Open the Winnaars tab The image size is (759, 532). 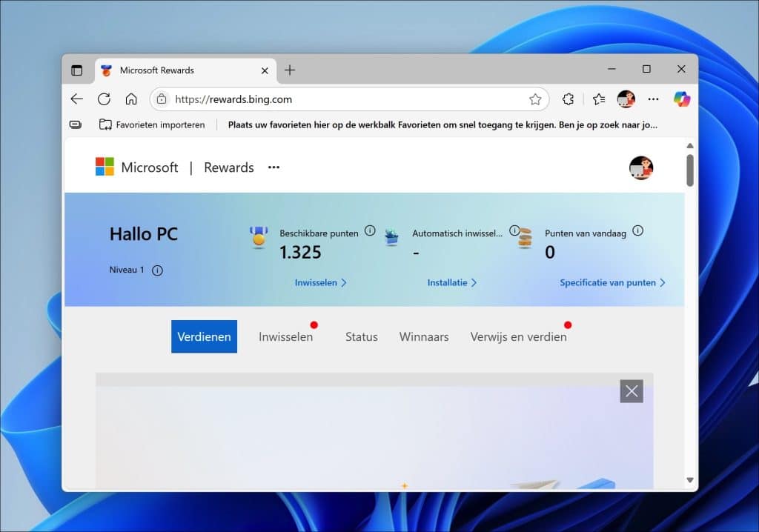pyautogui.click(x=423, y=336)
